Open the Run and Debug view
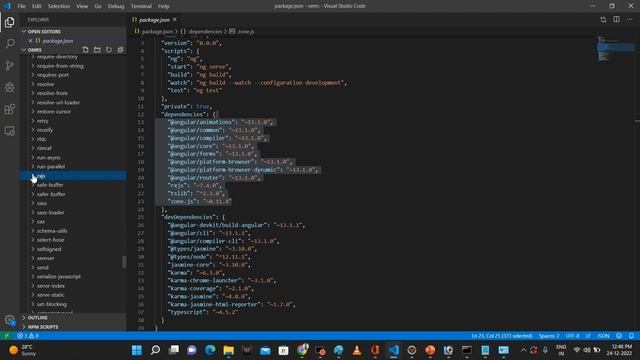Image resolution: width=640 pixels, height=360 pixels. [x=9, y=87]
